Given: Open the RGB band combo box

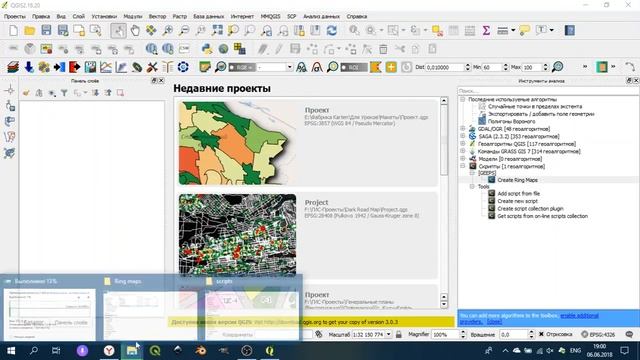Looking at the screenshot, I should tap(275, 67).
